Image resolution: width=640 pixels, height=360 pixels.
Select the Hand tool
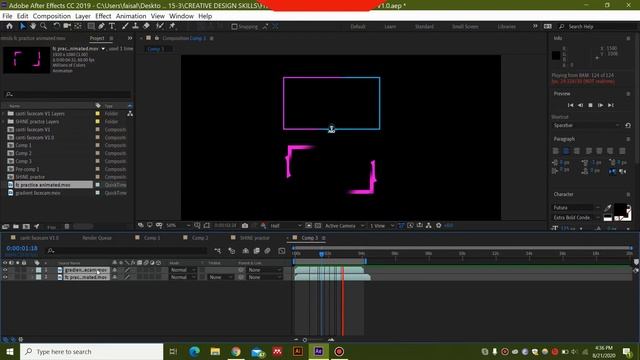coord(33,26)
